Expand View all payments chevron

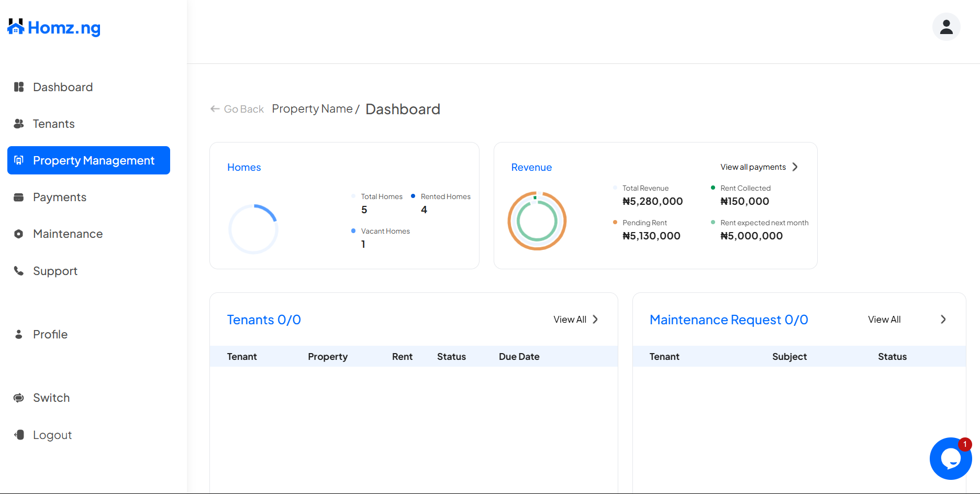pyautogui.click(x=795, y=167)
